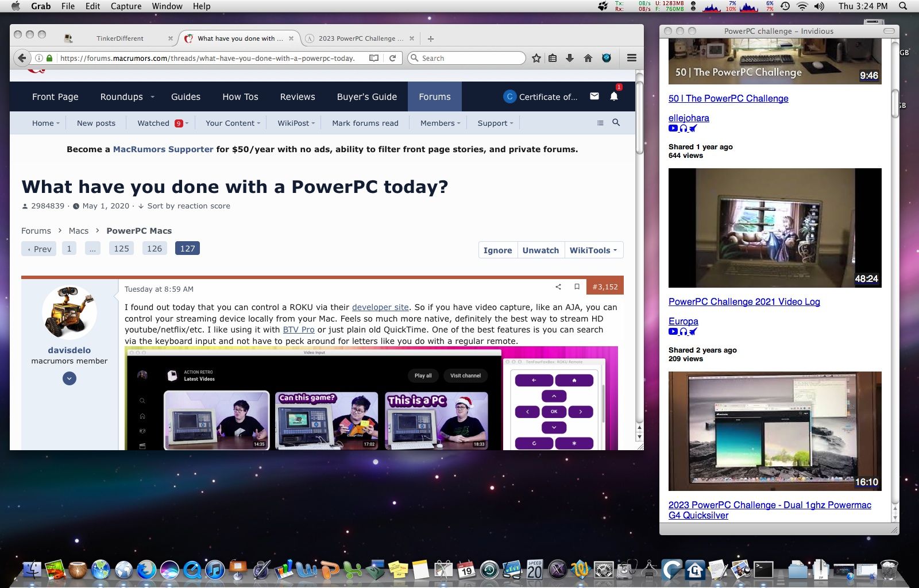This screenshot has width=919, height=588.
Task: Reload the page with the refresh icon
Action: click(x=392, y=58)
